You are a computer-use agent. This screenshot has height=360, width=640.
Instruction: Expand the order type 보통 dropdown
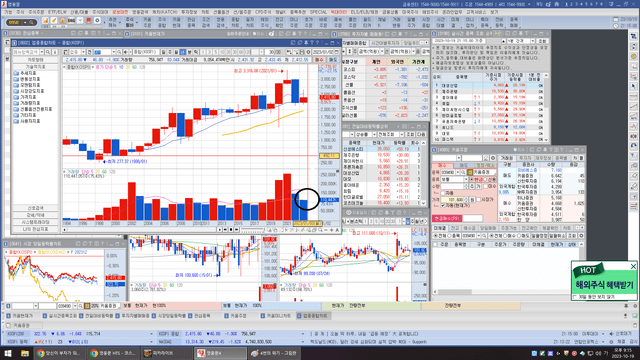pyautogui.click(x=466, y=179)
